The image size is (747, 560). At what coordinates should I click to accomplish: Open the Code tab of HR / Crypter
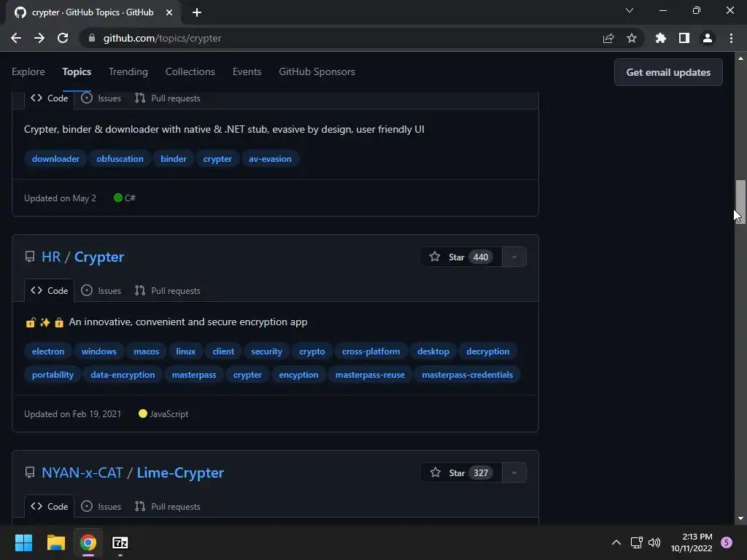[x=50, y=290]
